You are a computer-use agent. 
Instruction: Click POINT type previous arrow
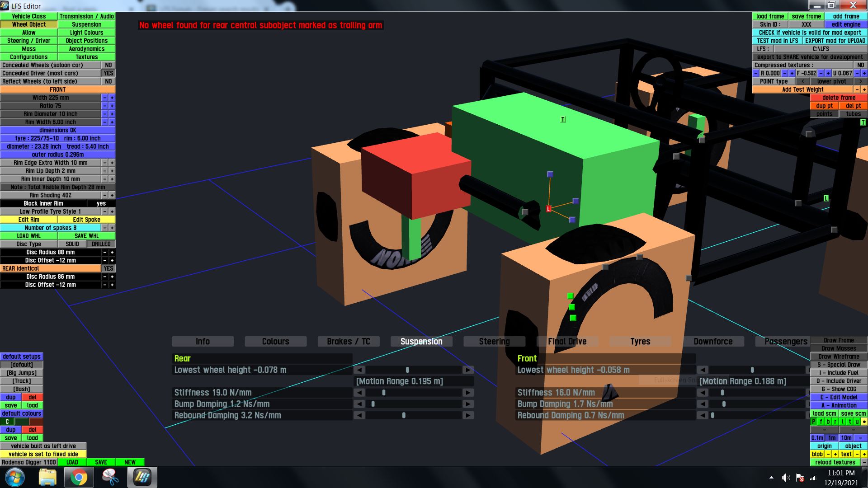(x=802, y=81)
